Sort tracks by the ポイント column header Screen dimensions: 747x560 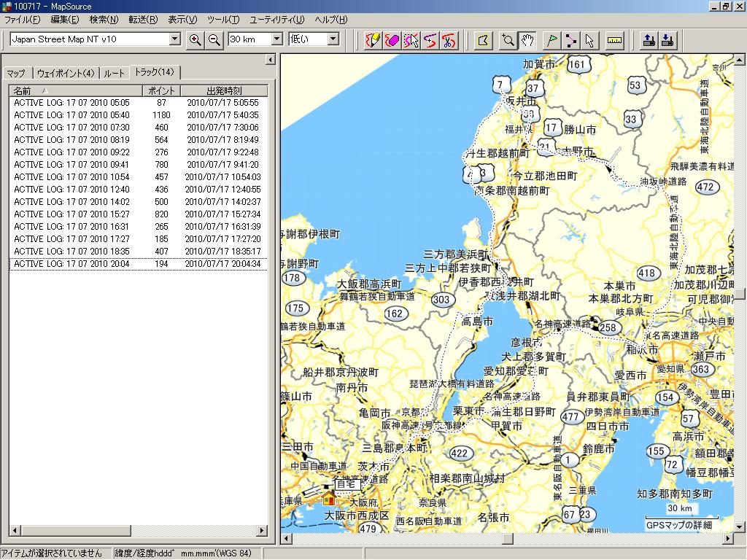click(161, 91)
